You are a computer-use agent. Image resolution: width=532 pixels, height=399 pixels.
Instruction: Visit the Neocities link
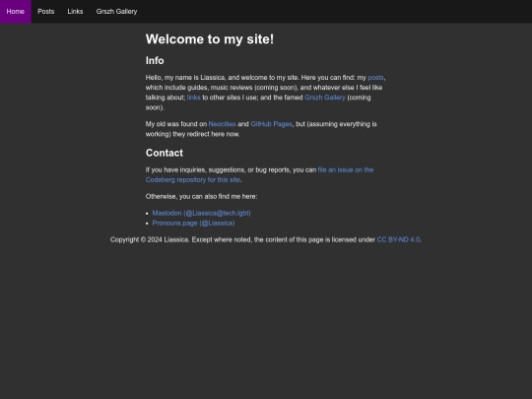pyautogui.click(x=222, y=124)
